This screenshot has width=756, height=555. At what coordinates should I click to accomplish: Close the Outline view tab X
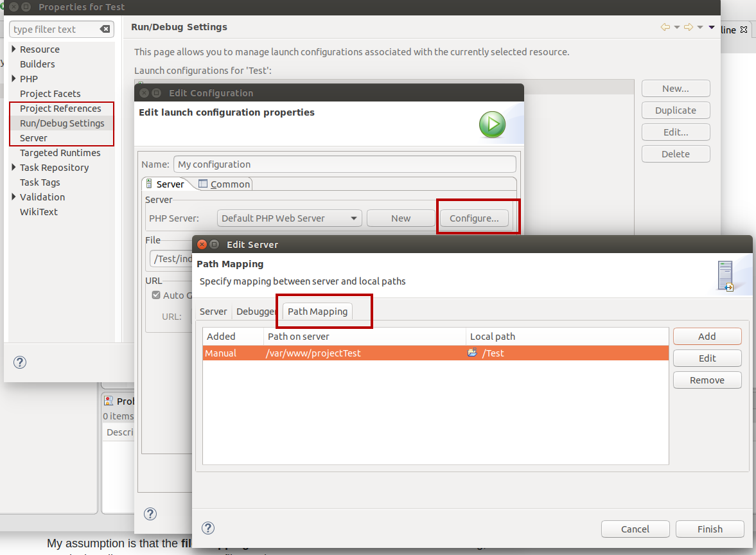pyautogui.click(x=744, y=30)
